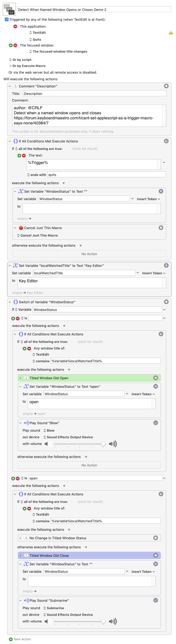Click the macro icon next to the name field
This screenshot has width=176, height=644.
9,9
